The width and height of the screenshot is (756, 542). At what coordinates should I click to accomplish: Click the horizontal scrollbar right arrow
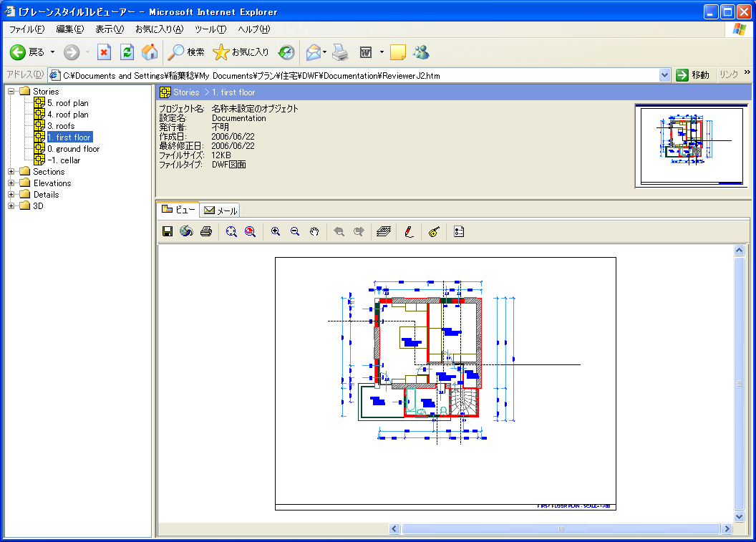point(727,529)
